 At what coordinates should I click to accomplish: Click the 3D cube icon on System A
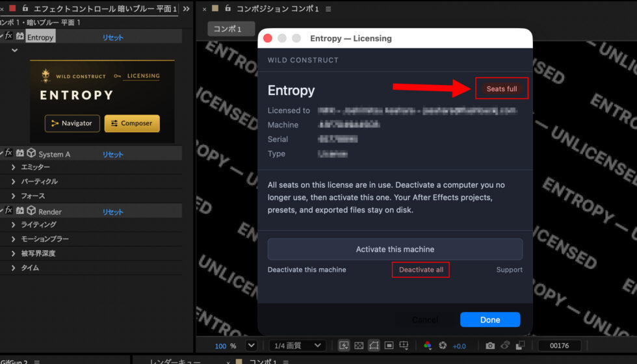(x=31, y=153)
